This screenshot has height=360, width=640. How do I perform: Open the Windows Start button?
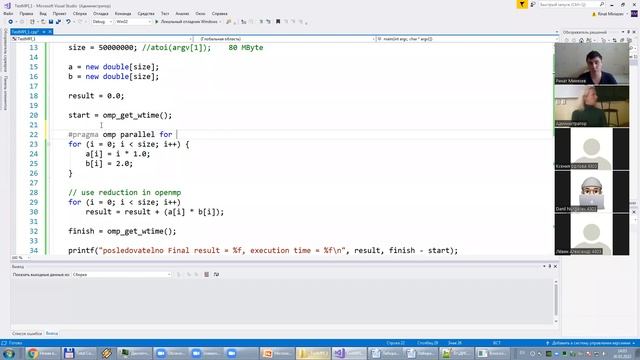point(9,353)
